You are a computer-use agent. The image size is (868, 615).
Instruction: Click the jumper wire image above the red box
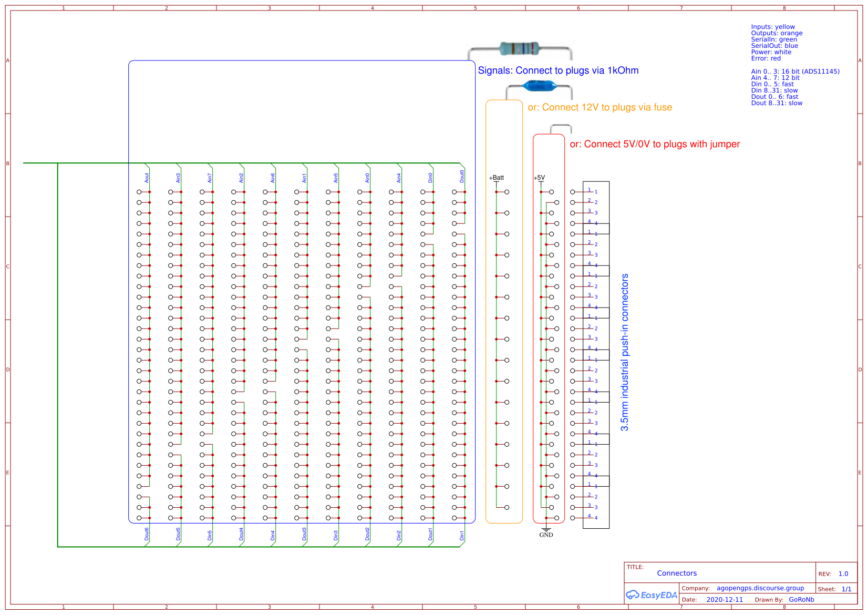click(x=561, y=128)
